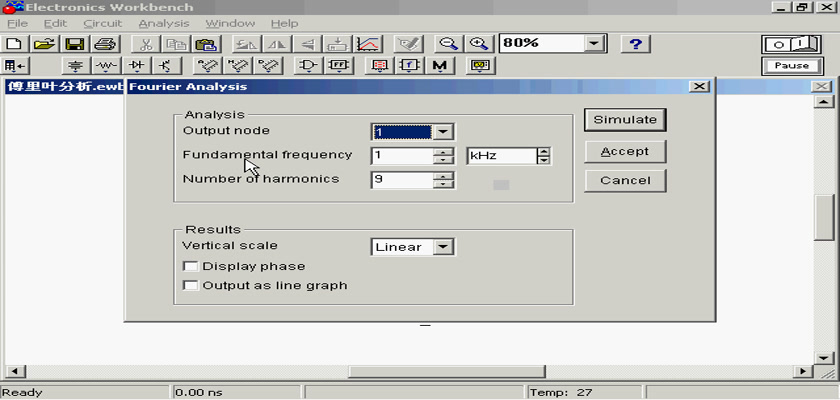Open the Logic Gates parts bin icon

pyautogui.click(x=308, y=66)
